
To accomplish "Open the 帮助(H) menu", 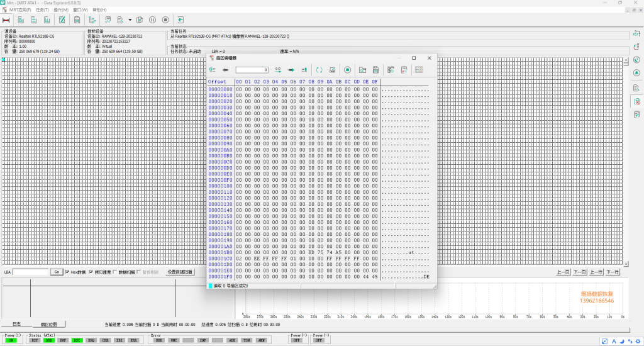I will coord(99,10).
